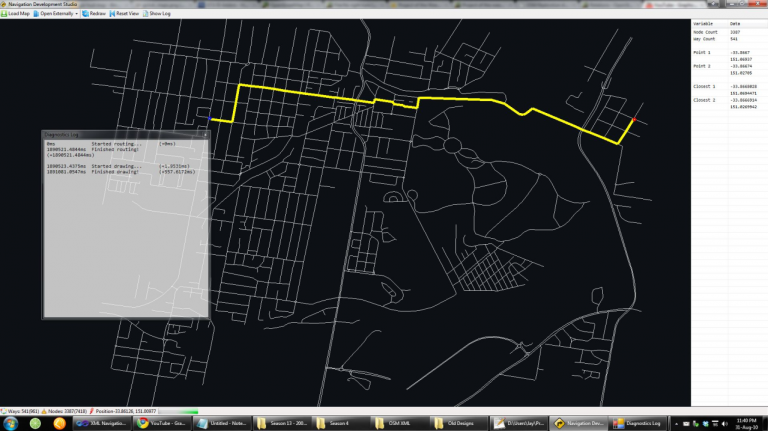The image size is (768, 431).
Task: Click 'Way Count' row in variable panel
Action: tap(729, 39)
